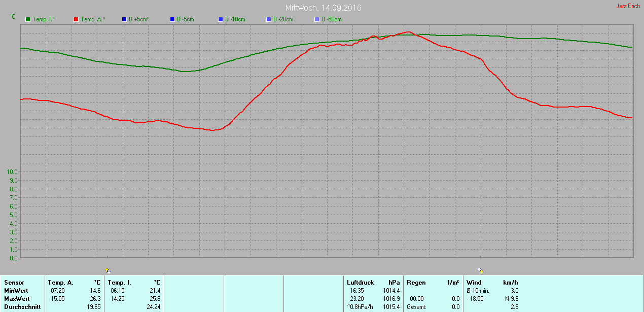The width and height of the screenshot is (644, 312).
Task: Click the pressure maximum '1016.9'
Action: pos(391,299)
